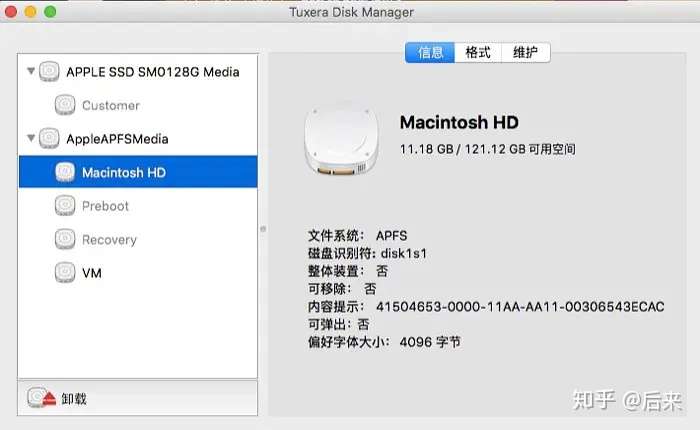This screenshot has height=430, width=700.
Task: Click the 整体装置 否 row
Action: click(348, 271)
